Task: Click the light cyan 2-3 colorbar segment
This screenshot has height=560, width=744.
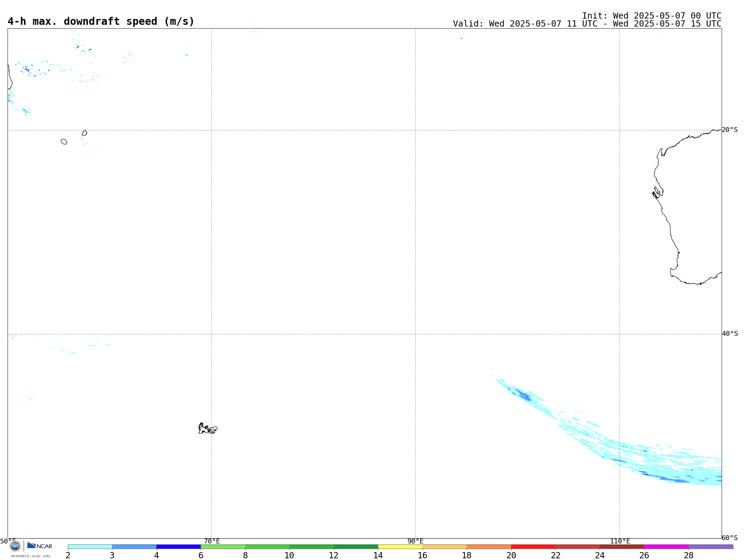Action: (90, 547)
